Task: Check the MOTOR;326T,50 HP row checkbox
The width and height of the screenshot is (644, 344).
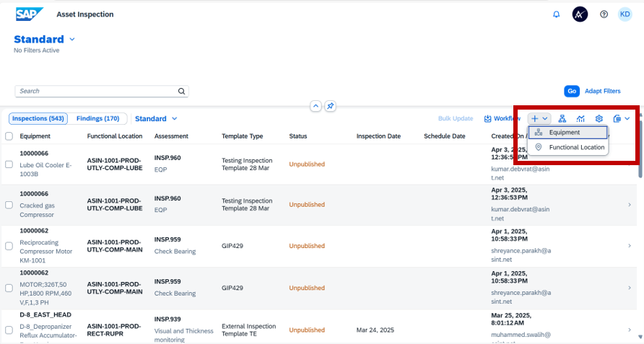Action: coord(9,288)
